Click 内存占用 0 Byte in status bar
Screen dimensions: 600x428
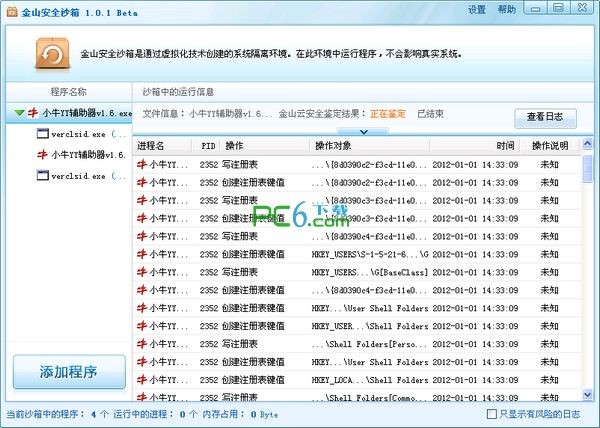(x=240, y=414)
